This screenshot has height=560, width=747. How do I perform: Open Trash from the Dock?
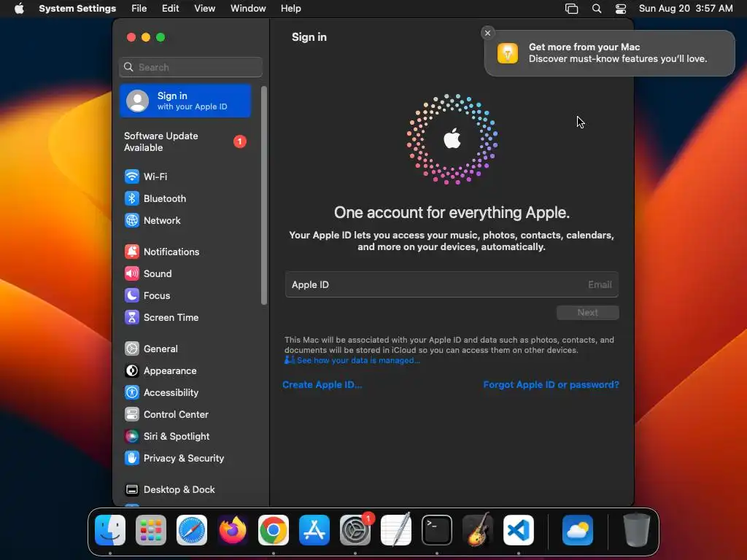click(x=636, y=530)
